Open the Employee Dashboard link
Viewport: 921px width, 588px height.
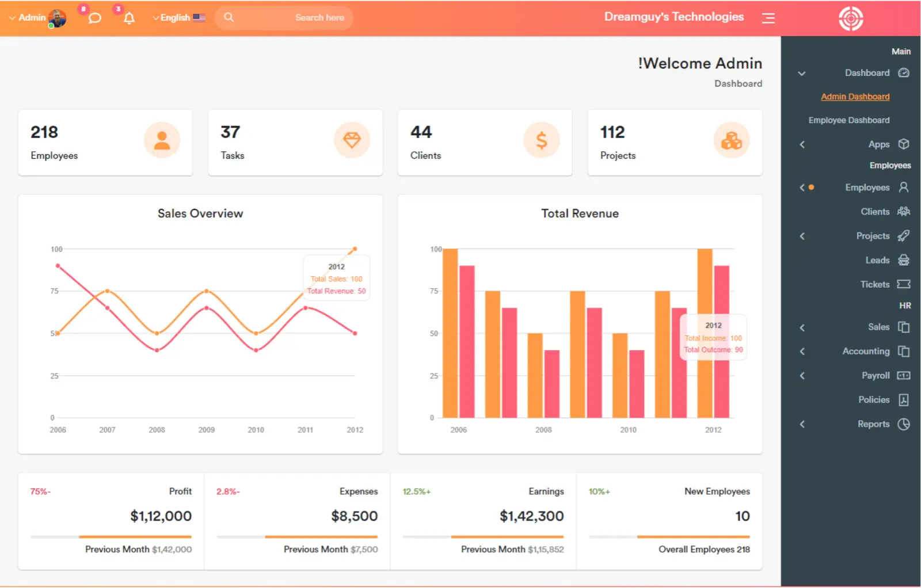click(x=849, y=120)
